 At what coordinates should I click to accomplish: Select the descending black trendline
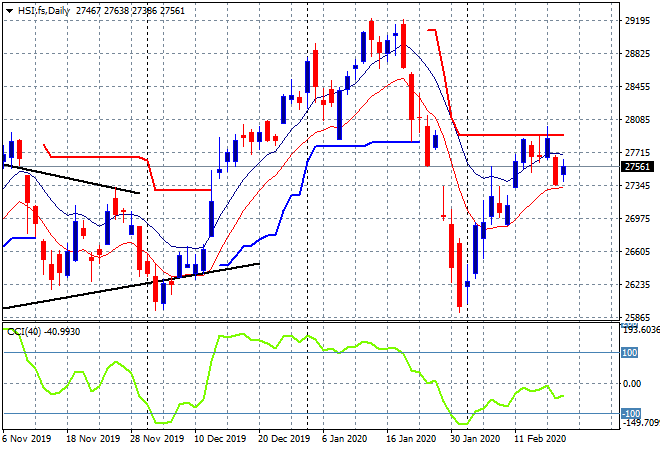(72, 180)
